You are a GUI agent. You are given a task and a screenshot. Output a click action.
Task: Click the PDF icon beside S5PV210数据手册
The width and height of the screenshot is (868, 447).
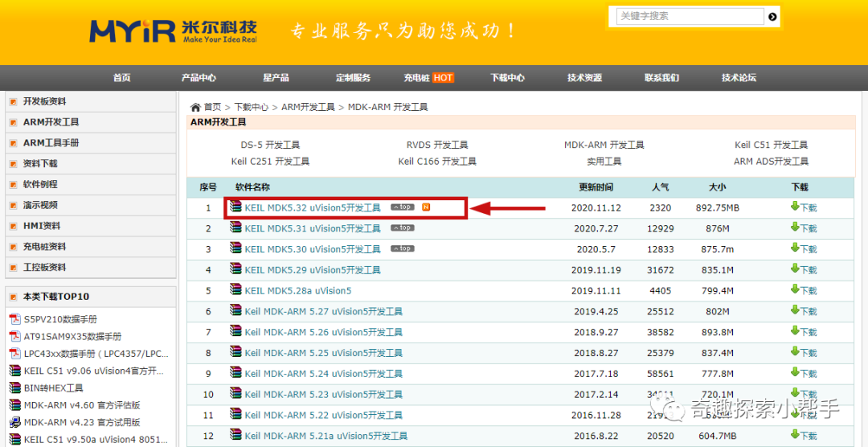pyautogui.click(x=15, y=320)
